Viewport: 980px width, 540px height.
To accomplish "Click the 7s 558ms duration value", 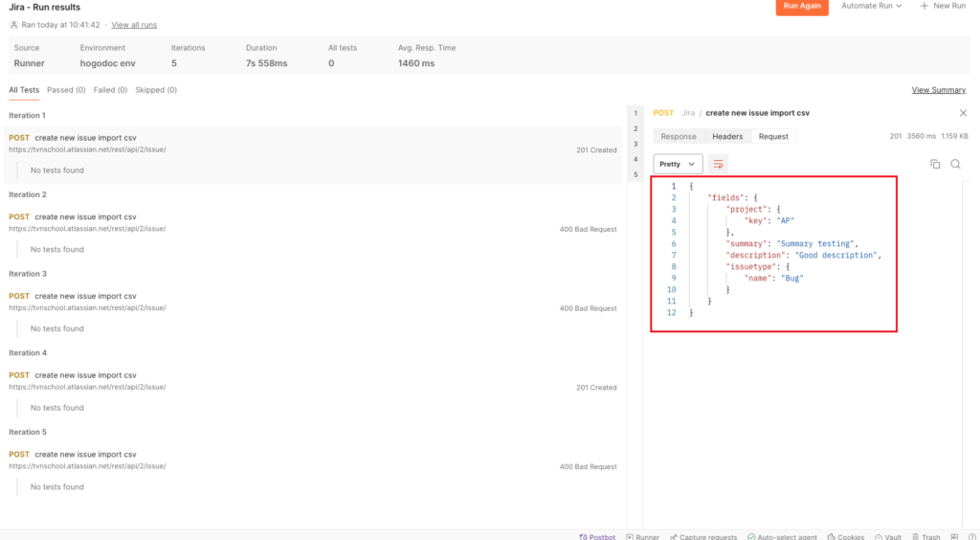I will coord(267,63).
